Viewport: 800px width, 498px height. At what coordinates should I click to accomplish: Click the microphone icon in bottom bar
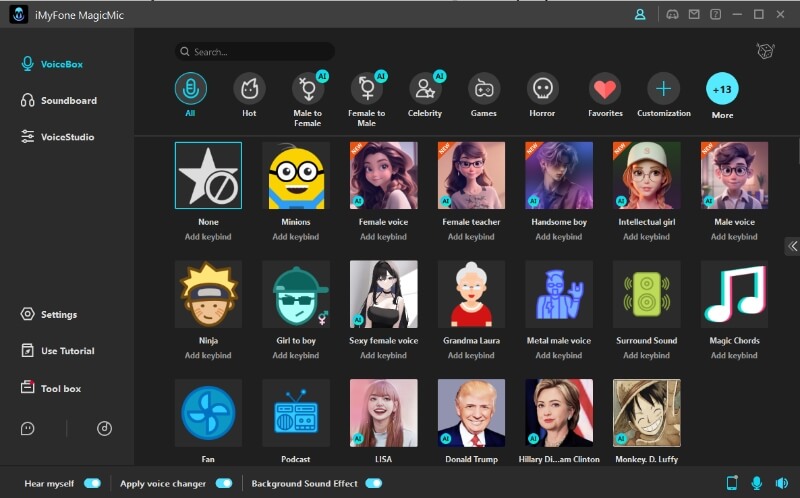point(756,483)
